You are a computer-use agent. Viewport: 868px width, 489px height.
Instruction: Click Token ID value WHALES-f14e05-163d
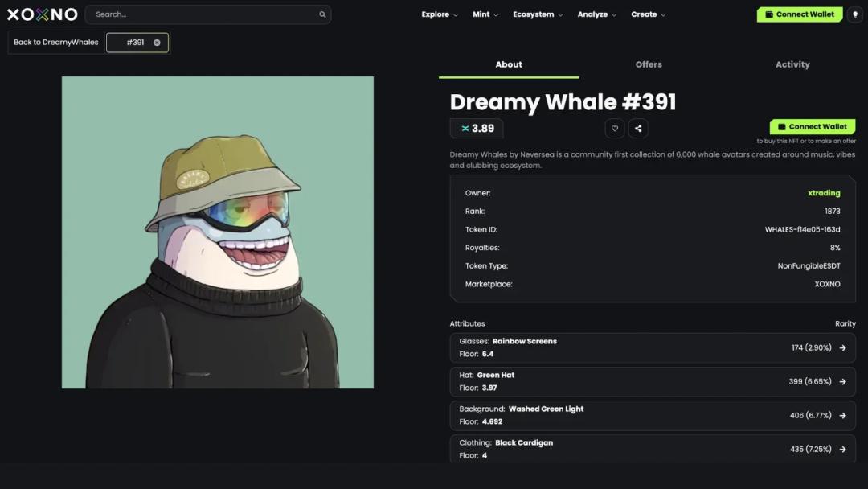pos(802,229)
